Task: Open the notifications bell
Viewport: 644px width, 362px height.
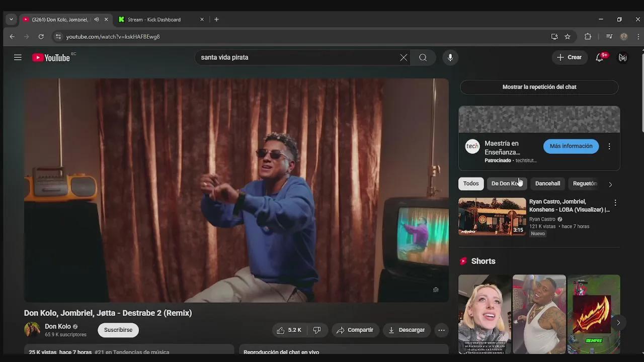Action: click(x=600, y=57)
